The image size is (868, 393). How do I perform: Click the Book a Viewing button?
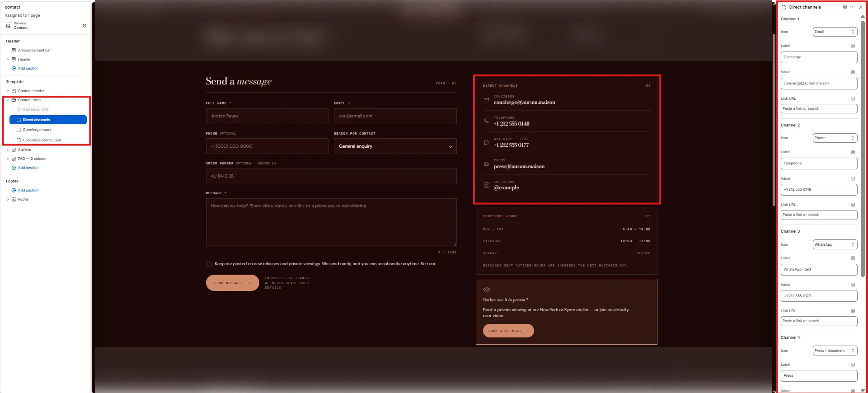coord(508,331)
